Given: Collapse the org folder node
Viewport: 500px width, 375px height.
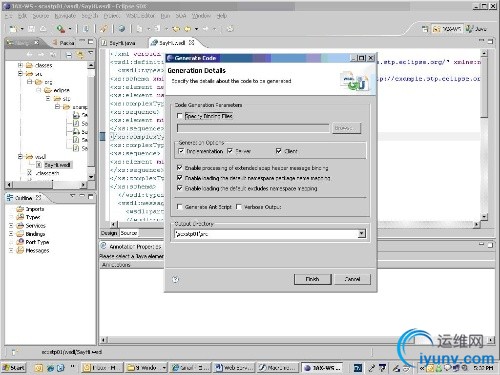Looking at the screenshot, I should [x=30, y=82].
